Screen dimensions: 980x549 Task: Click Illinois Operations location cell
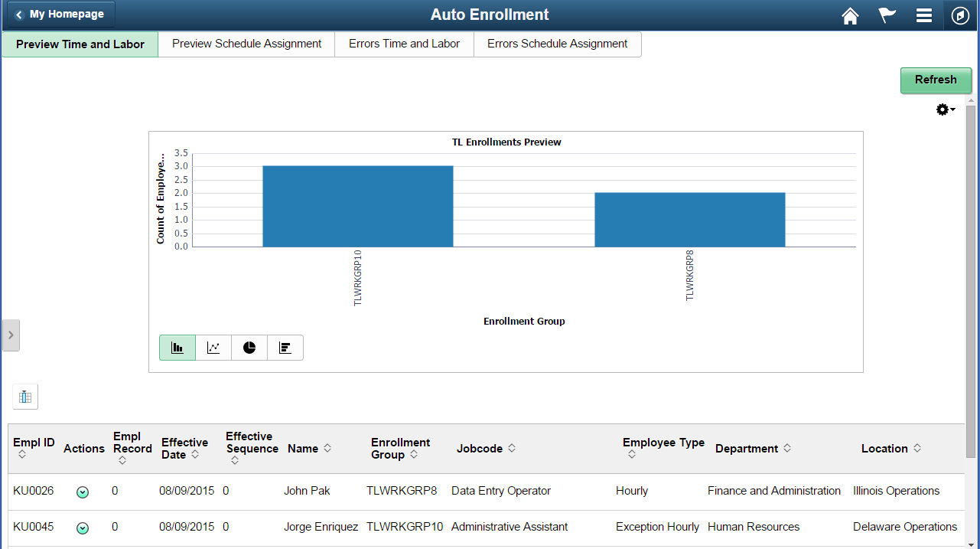tap(896, 491)
